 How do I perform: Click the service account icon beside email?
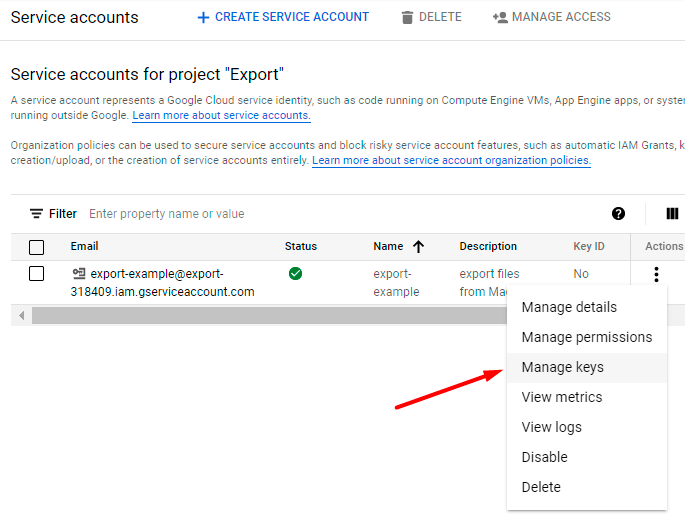point(79,274)
